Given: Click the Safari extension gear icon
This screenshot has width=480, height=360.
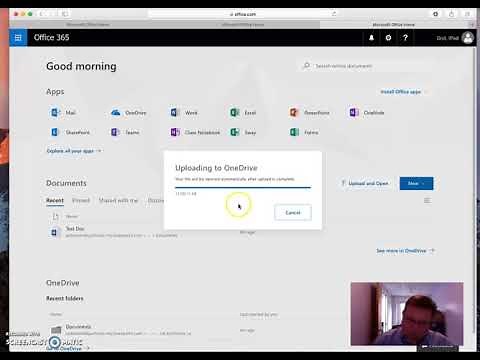Looking at the screenshot, I should pyautogui.click(x=435, y=14).
